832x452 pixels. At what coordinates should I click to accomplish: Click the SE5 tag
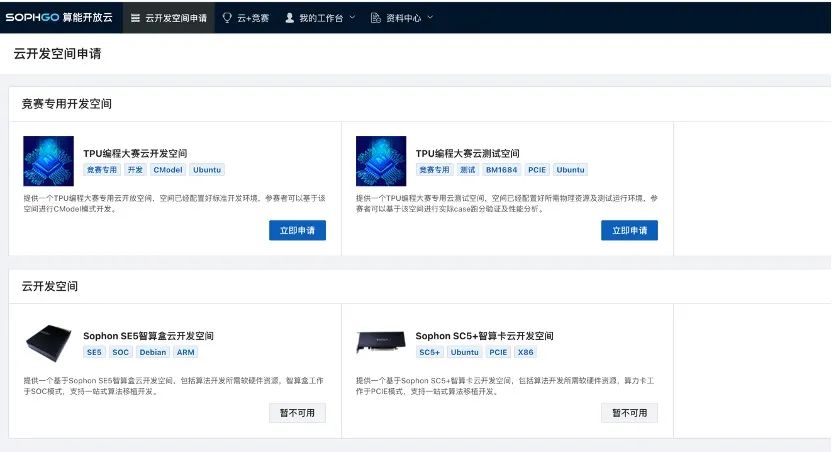[x=94, y=352]
